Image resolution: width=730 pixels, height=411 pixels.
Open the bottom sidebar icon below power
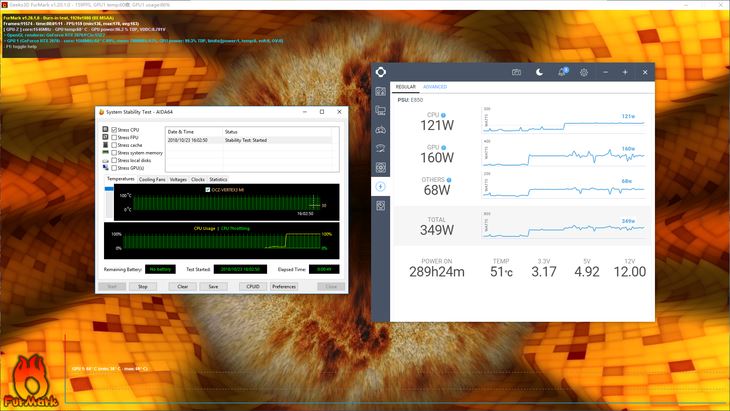point(380,206)
